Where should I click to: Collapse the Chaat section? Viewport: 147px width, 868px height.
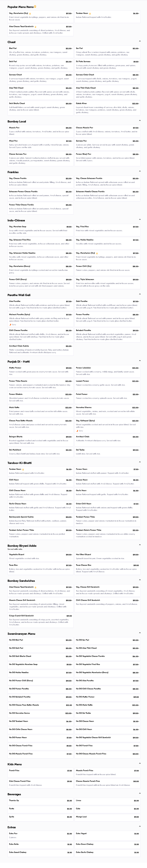click(x=140, y=41)
